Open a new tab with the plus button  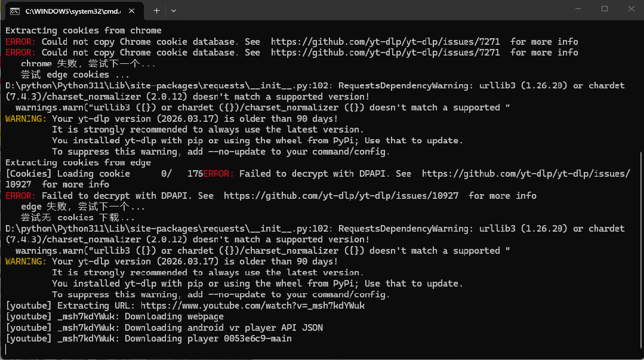(156, 11)
